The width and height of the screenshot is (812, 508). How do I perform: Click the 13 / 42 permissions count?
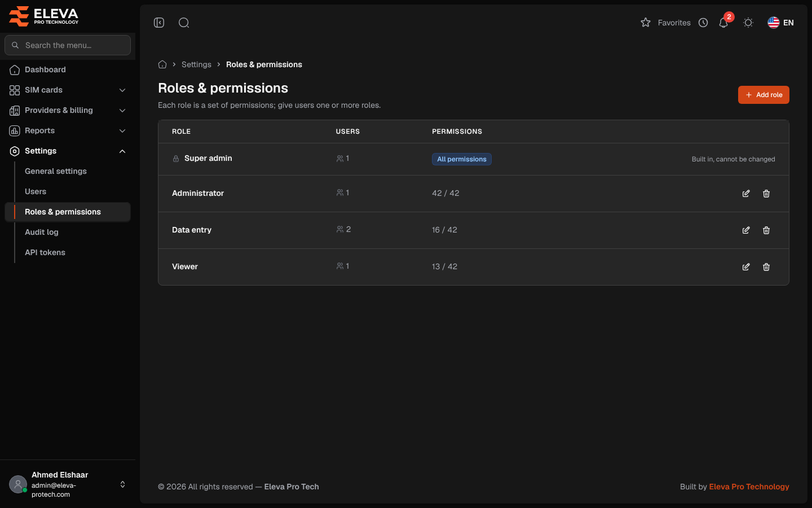tap(444, 266)
